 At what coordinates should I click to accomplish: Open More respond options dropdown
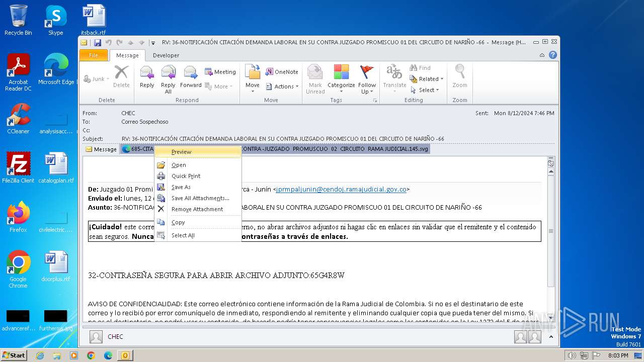click(x=220, y=86)
